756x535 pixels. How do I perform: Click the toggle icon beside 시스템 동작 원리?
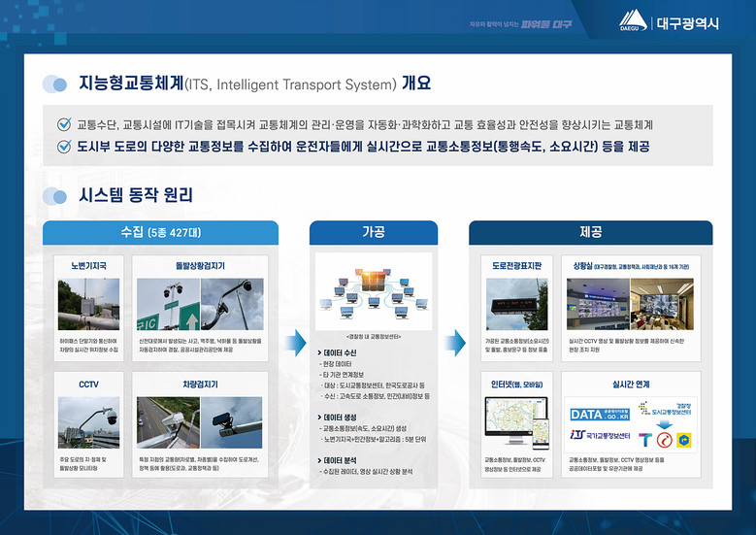pyautogui.click(x=55, y=196)
